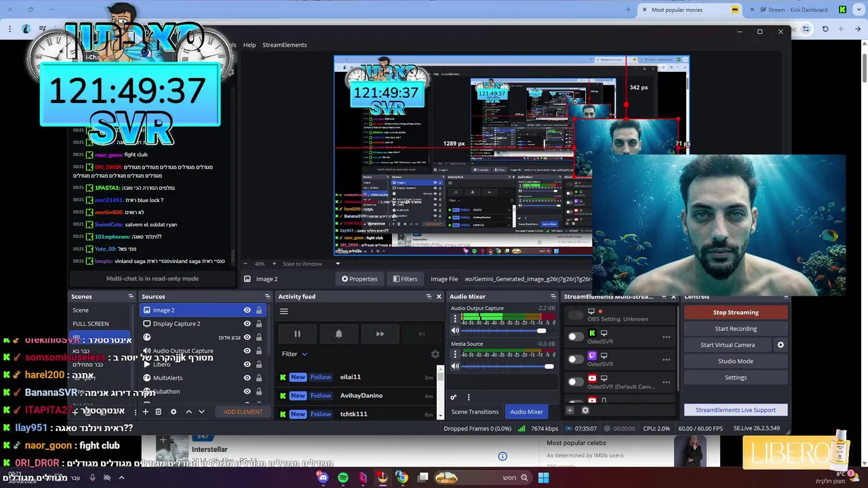Close the Activity feed dock
This screenshot has width=868, height=488.
coord(439,296)
